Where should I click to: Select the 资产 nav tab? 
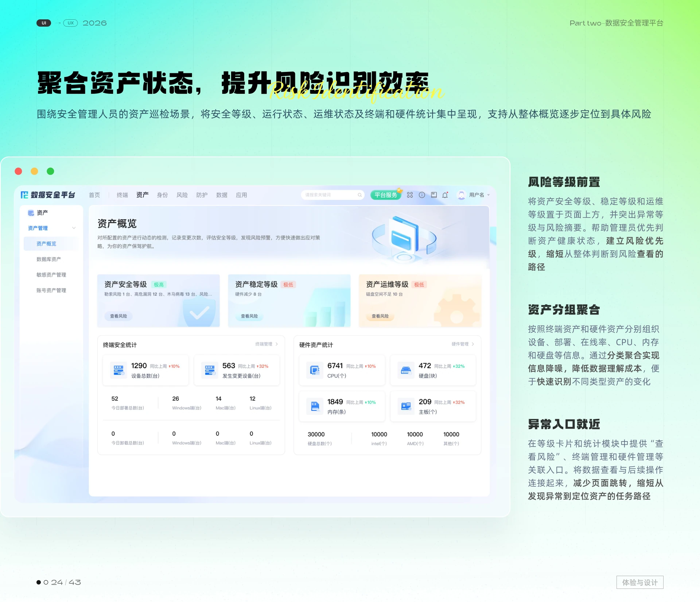pos(142,195)
